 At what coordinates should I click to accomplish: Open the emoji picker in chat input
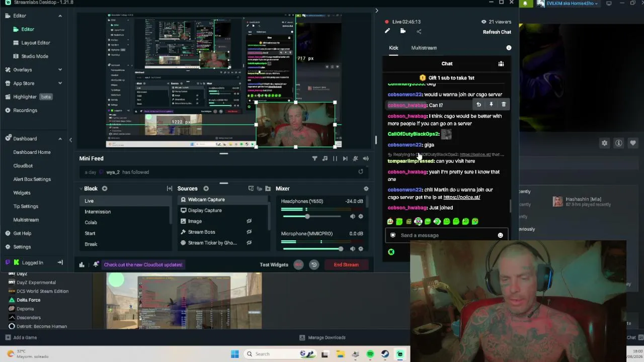click(500, 235)
